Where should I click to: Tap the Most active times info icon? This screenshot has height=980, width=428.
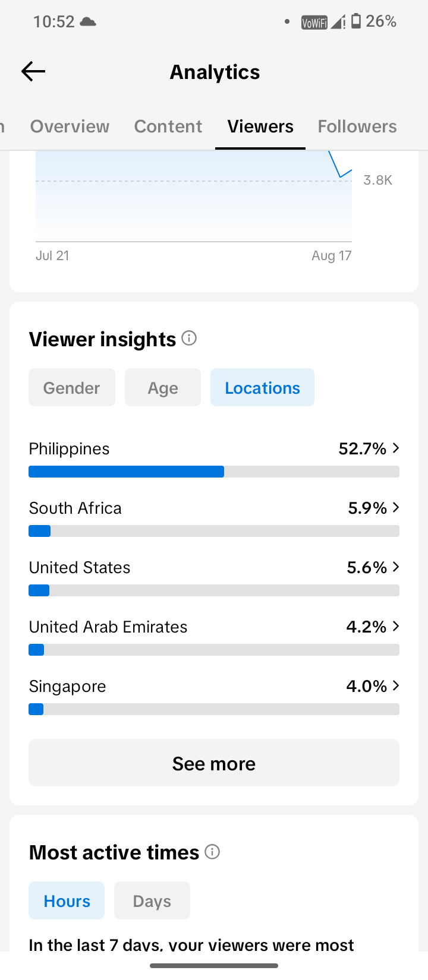(212, 852)
